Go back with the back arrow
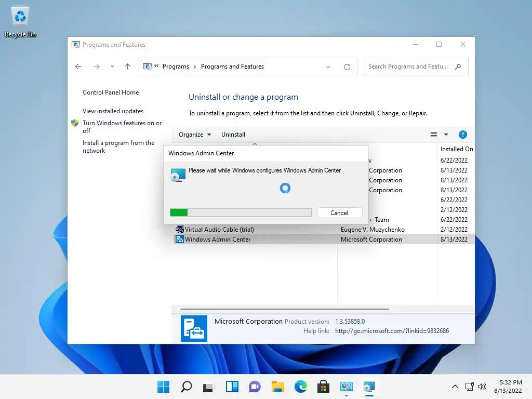Viewport: 532px width, 399px height. (78, 66)
